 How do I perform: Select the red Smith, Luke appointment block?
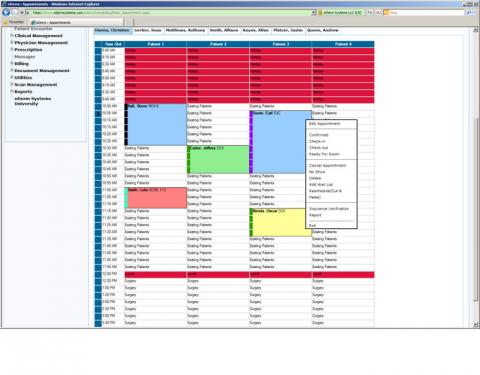(155, 198)
